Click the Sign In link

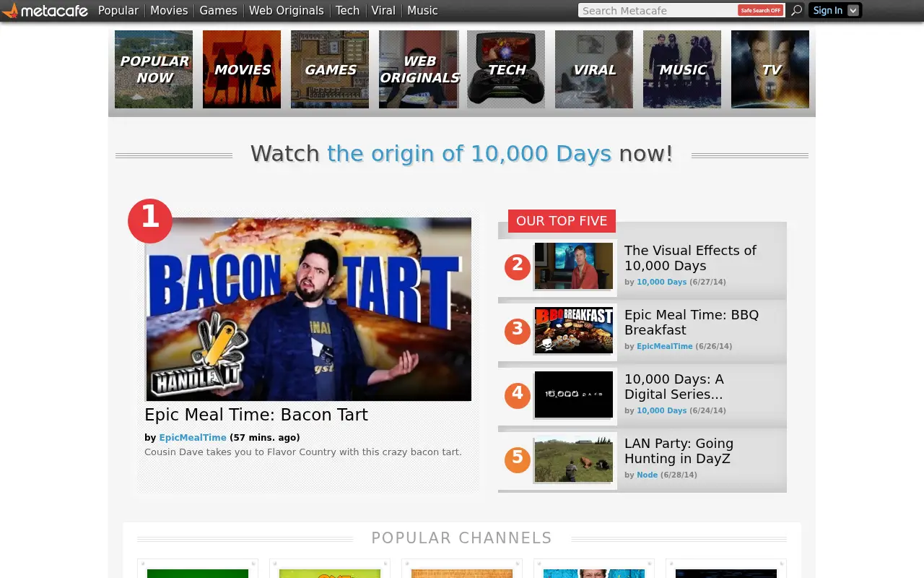click(x=827, y=10)
